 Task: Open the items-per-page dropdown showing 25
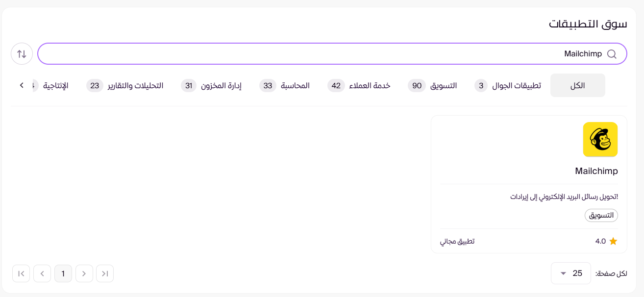coord(570,273)
